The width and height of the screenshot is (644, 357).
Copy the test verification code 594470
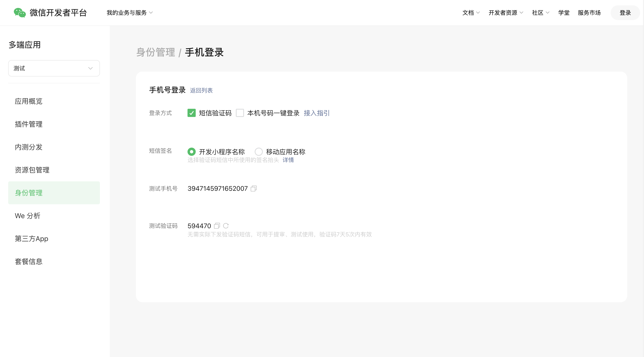point(217,226)
